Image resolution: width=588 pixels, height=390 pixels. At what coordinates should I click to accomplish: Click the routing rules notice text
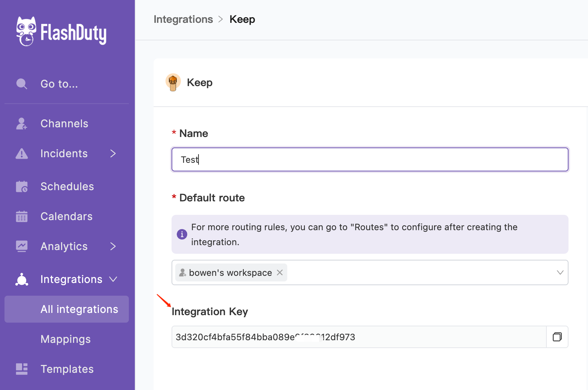[x=354, y=234]
